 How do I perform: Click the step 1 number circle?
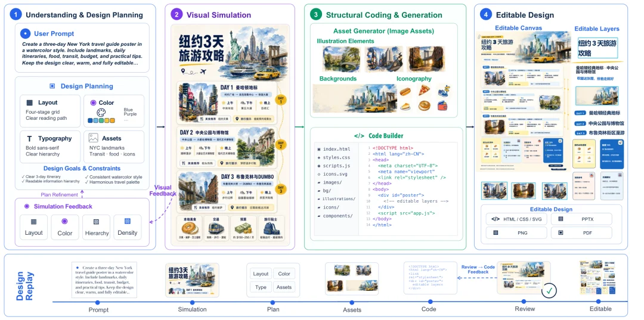click(15, 15)
